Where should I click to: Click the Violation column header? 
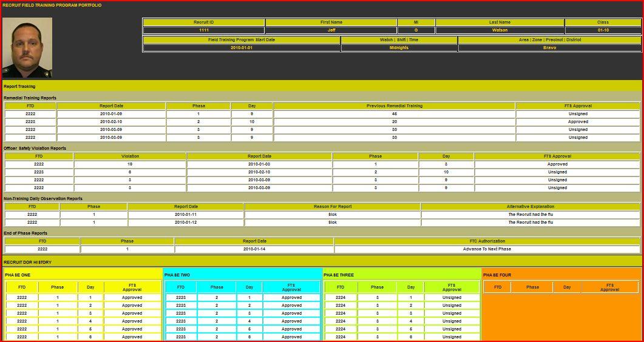click(130, 156)
